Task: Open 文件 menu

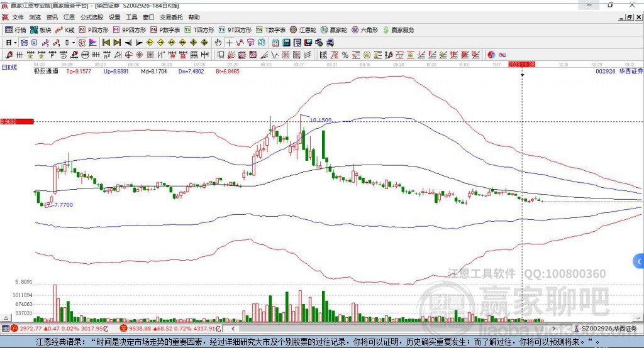Action: [x=18, y=17]
